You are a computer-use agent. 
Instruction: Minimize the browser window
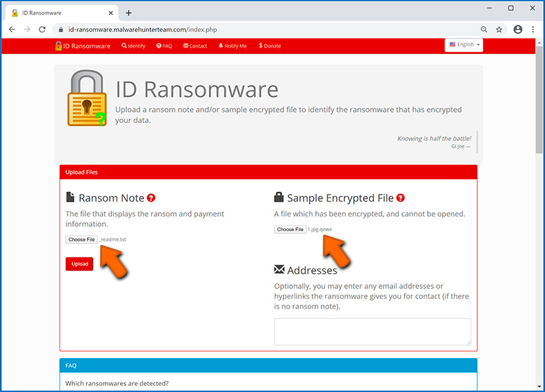489,8
